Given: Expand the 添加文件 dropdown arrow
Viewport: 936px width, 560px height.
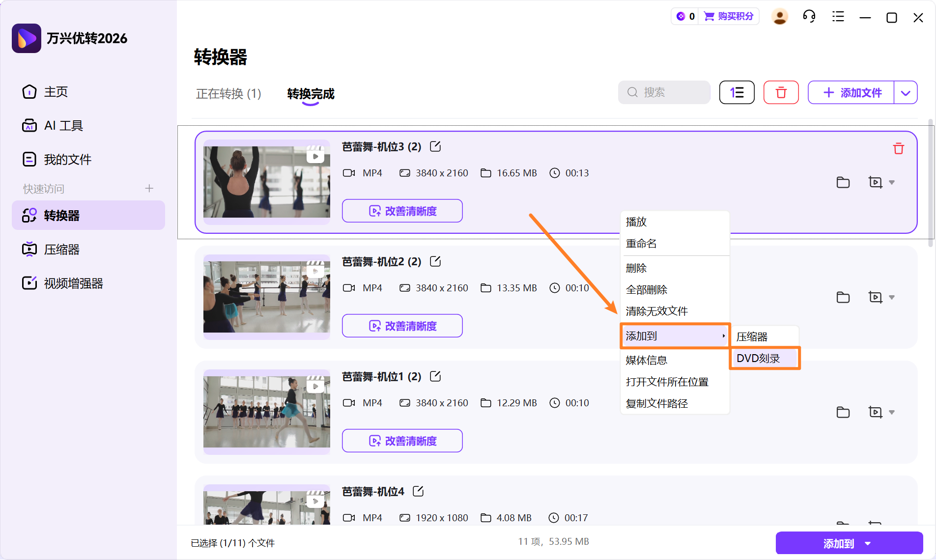Looking at the screenshot, I should pyautogui.click(x=906, y=92).
